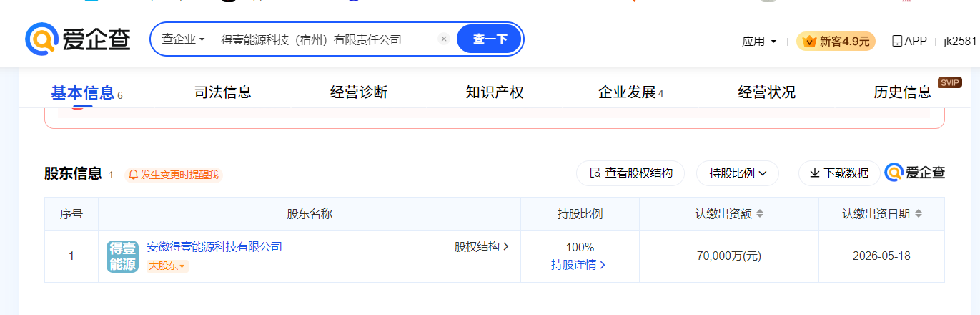Viewport: 980px width, 315px height.
Task: Open the 应用 dropdown menu
Action: point(759,42)
